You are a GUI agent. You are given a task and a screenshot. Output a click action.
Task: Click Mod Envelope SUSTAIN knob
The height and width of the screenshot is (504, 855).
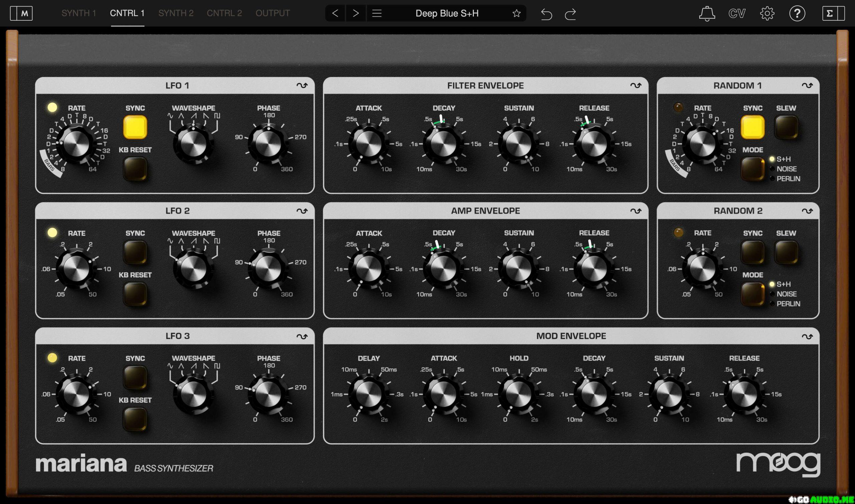(669, 394)
